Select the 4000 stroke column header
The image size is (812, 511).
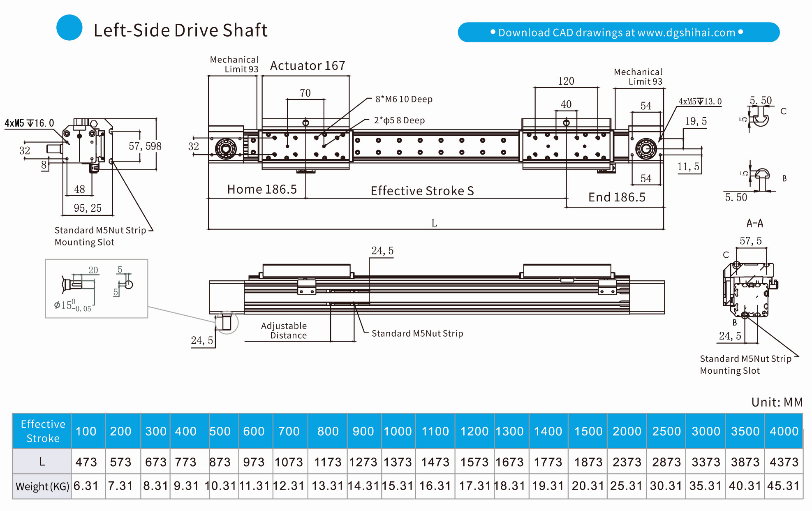click(784, 431)
